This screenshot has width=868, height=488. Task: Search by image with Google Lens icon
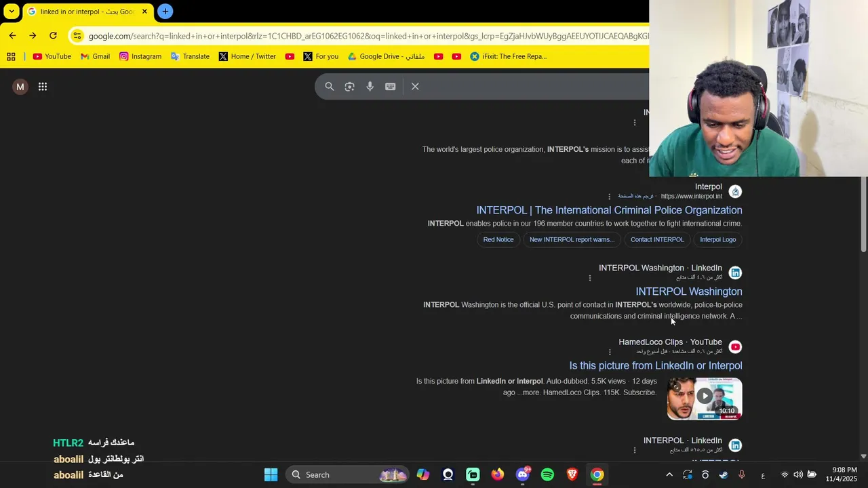[350, 87]
